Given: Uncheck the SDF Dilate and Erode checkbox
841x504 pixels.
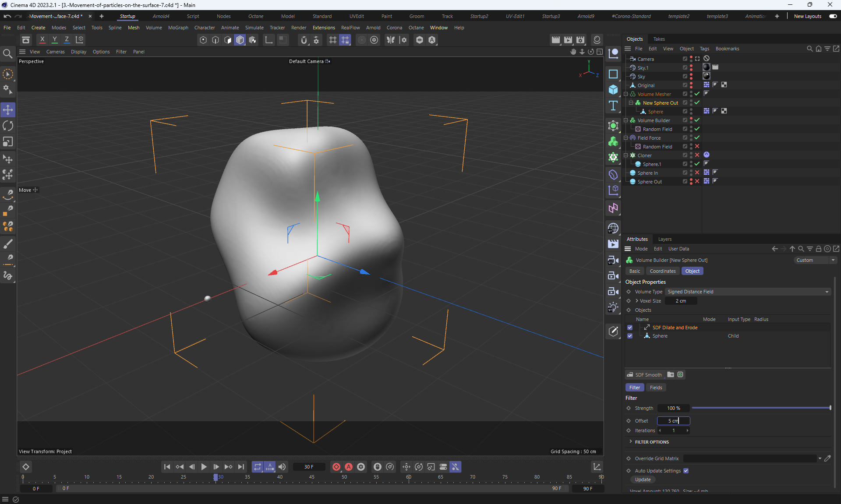Looking at the screenshot, I should (x=630, y=328).
